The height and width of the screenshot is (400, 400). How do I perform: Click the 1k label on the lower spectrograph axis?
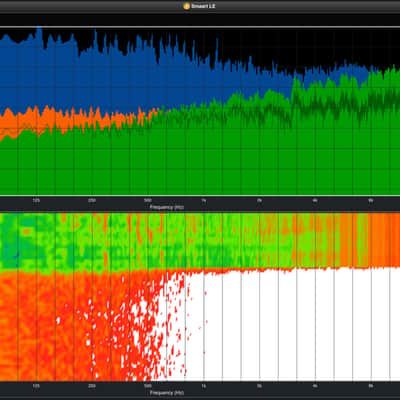pos(203,386)
